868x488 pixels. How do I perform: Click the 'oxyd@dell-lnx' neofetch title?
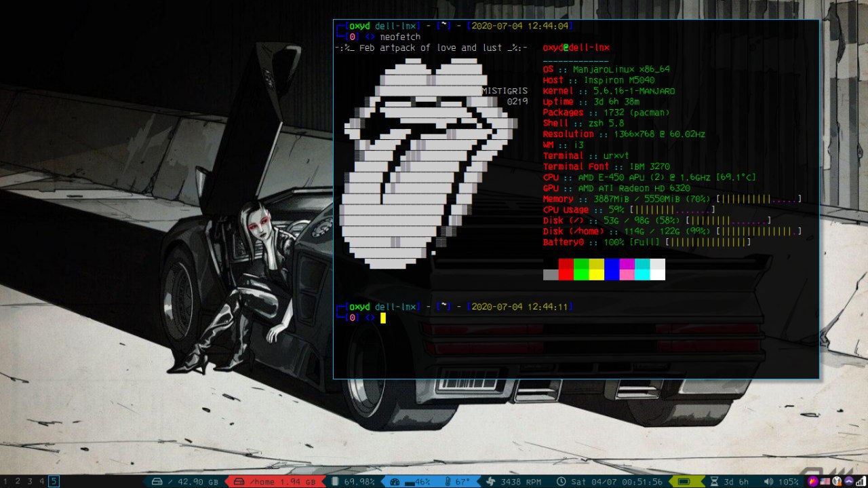tap(576, 48)
